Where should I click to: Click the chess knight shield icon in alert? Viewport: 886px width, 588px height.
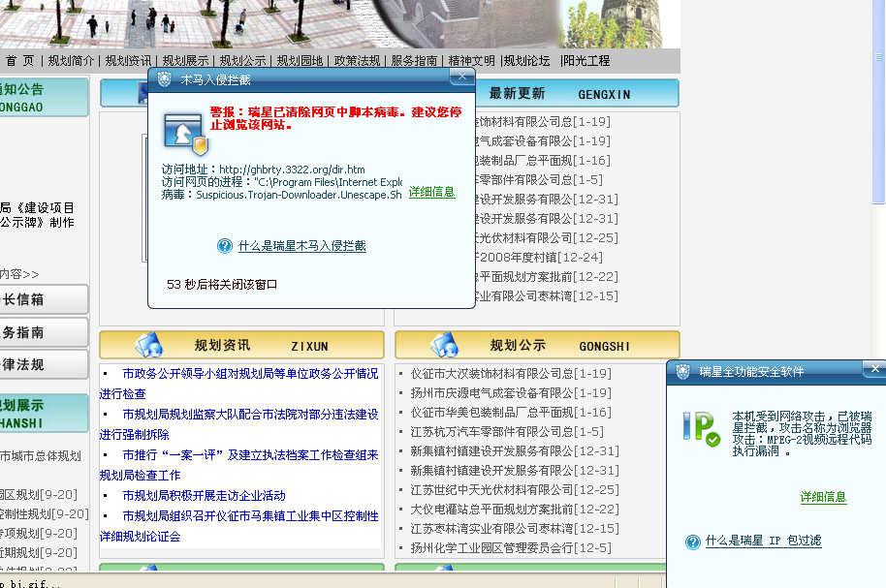point(186,134)
